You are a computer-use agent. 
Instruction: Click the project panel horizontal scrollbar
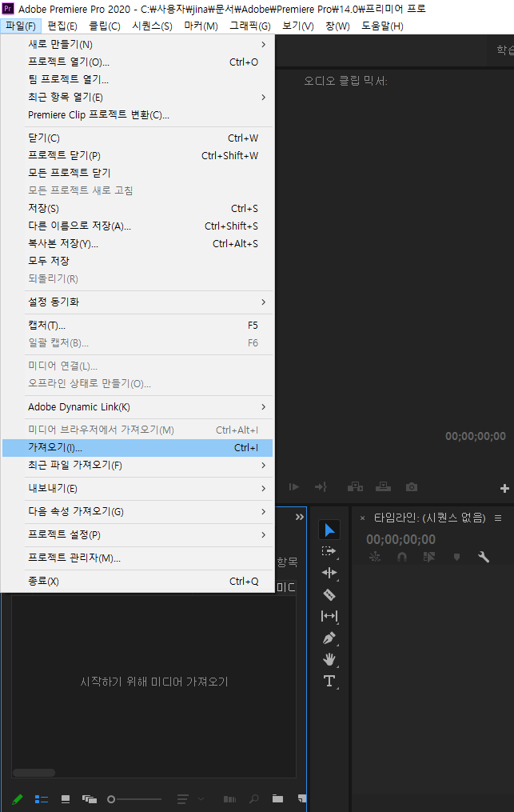pyautogui.click(x=34, y=773)
